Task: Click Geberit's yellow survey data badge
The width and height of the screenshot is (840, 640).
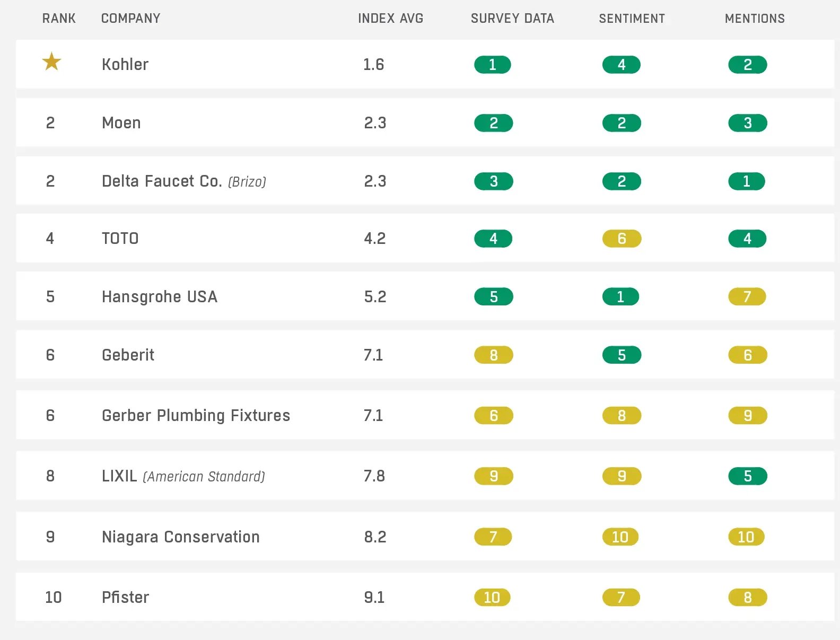Action: (x=493, y=355)
